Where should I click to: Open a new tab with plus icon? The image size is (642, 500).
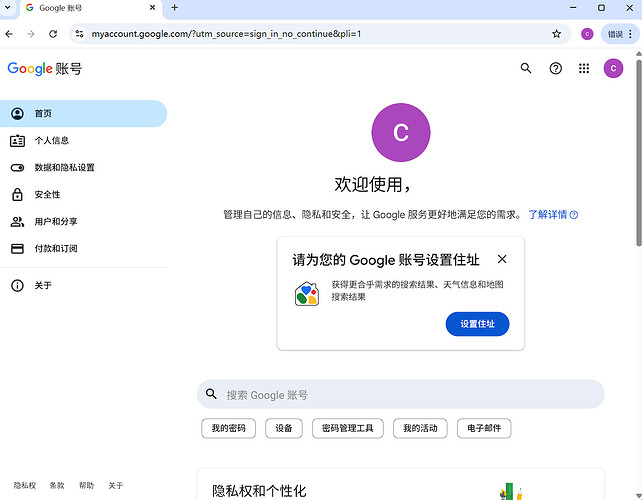click(x=174, y=7)
